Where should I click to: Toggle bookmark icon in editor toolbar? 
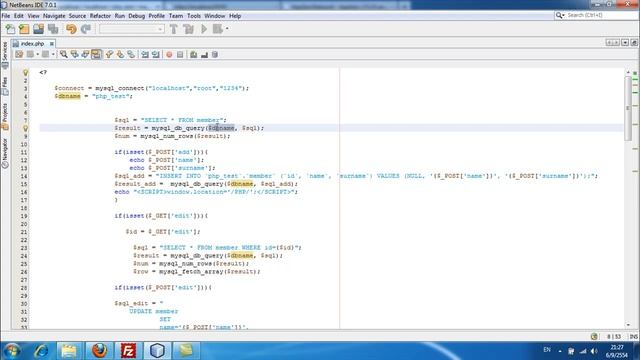(x=131, y=54)
